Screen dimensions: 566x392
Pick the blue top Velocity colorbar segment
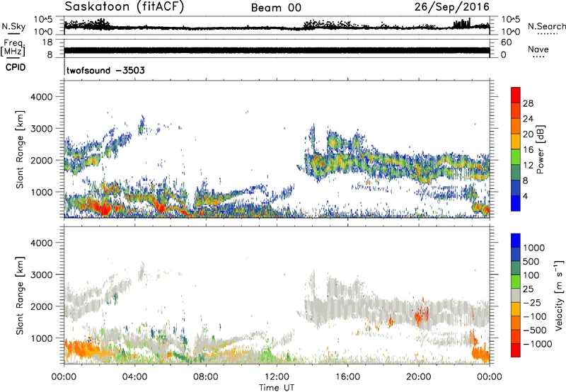[x=516, y=241]
